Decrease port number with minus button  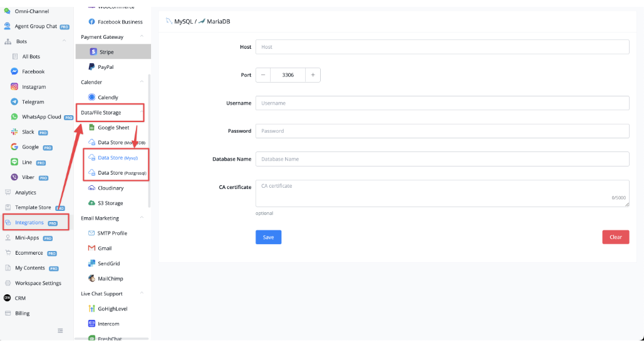(x=263, y=75)
